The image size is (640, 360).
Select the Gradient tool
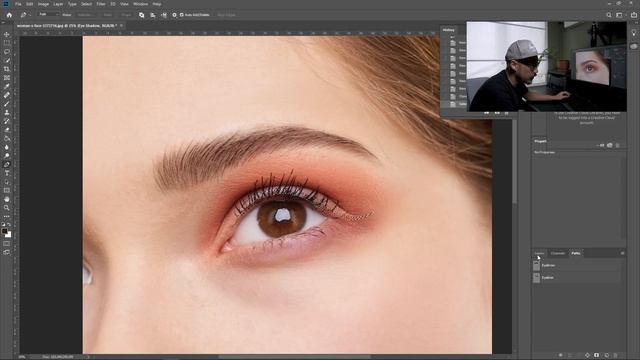pos(7,138)
